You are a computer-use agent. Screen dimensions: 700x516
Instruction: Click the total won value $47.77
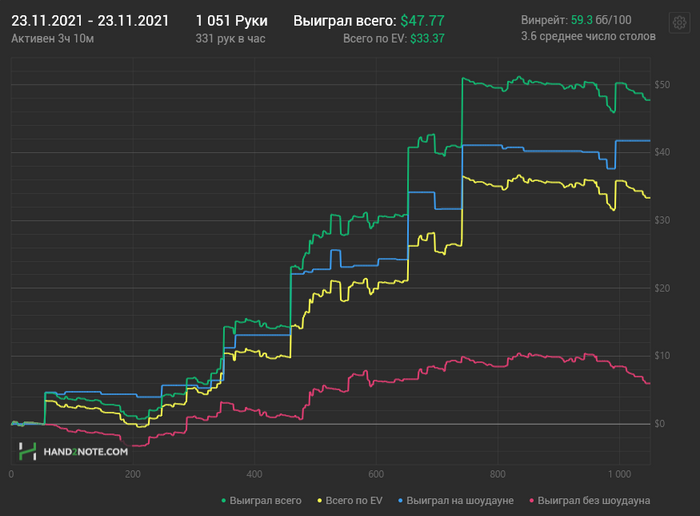pyautogui.click(x=422, y=21)
